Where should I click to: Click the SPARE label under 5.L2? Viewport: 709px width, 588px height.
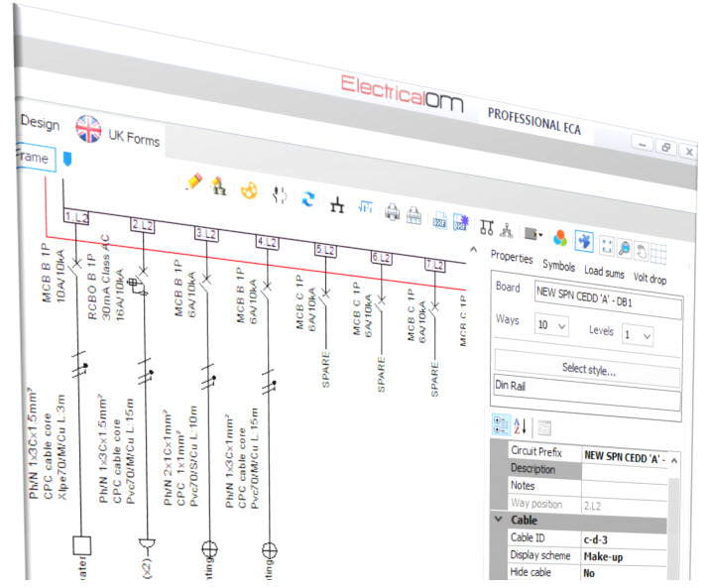(325, 370)
